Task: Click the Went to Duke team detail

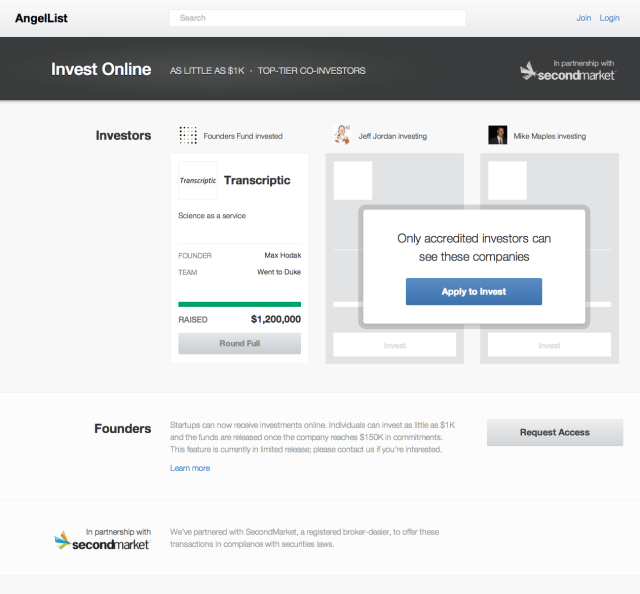Action: pyautogui.click(x=279, y=272)
